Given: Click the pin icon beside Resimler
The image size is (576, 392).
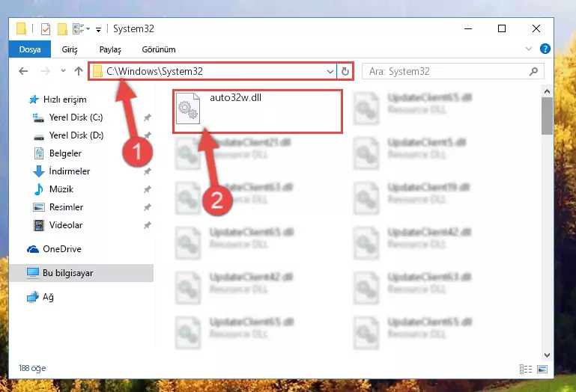Looking at the screenshot, I should pos(148,207).
